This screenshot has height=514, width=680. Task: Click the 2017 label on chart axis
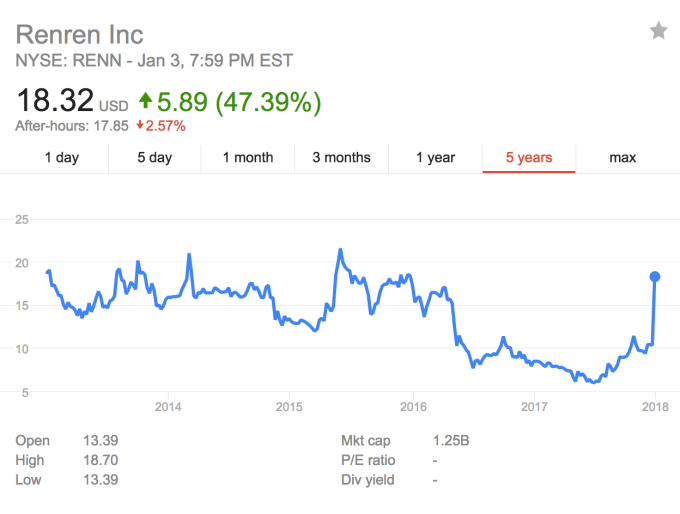tap(534, 407)
